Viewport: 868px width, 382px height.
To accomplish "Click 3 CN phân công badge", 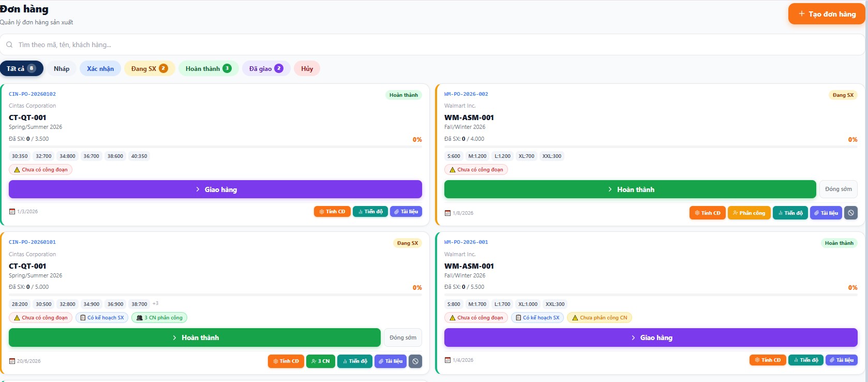I will (x=159, y=318).
